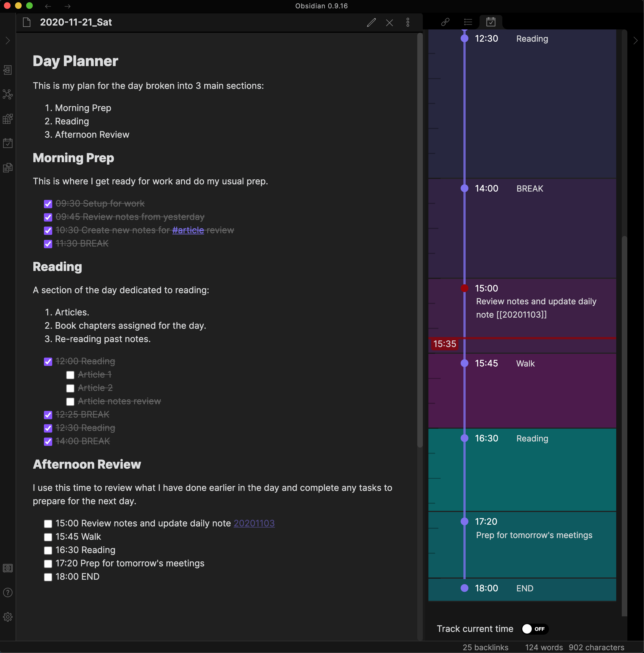Toggle preview mode with the pencil icon

(371, 22)
